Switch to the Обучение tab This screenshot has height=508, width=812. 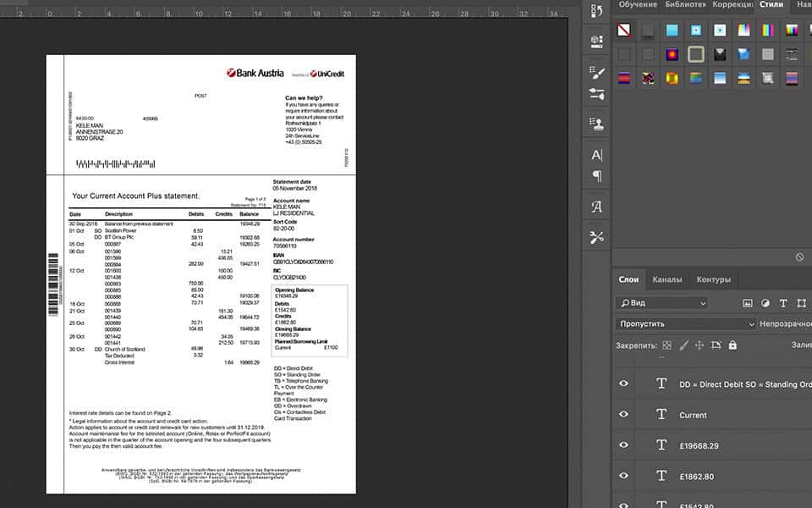(x=638, y=5)
